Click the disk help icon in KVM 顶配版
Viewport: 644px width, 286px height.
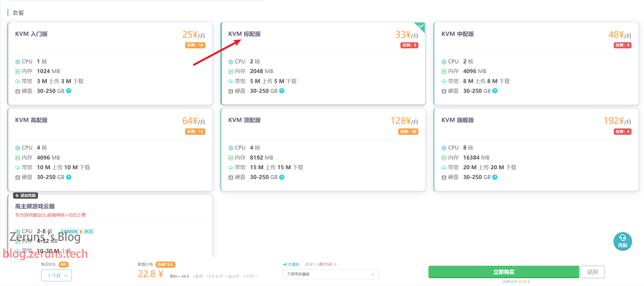(x=282, y=177)
